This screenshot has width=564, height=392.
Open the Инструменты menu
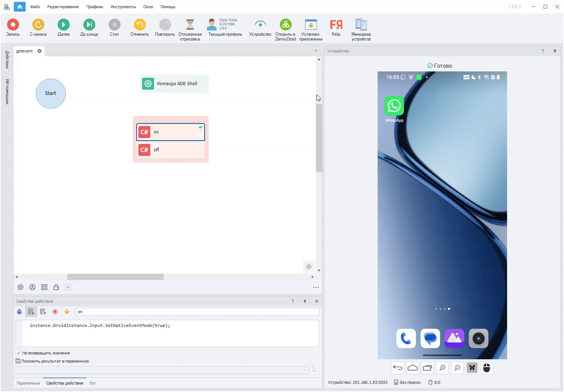(x=123, y=7)
